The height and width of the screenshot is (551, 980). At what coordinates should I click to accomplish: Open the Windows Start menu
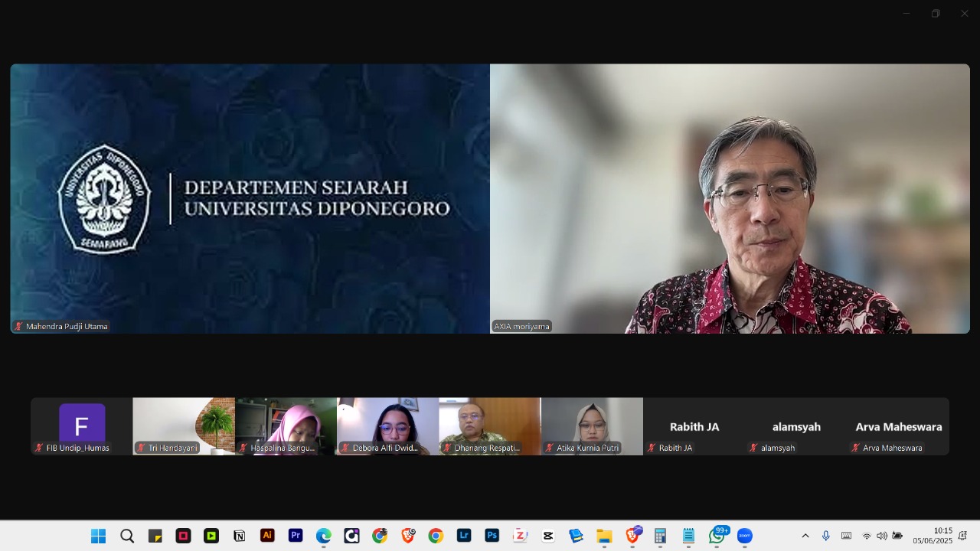(98, 536)
